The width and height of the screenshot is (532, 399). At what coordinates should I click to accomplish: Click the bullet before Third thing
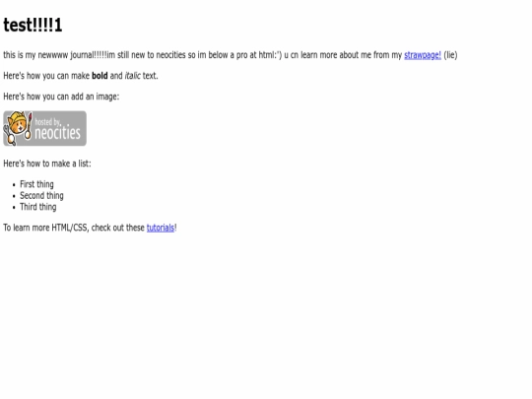14,207
